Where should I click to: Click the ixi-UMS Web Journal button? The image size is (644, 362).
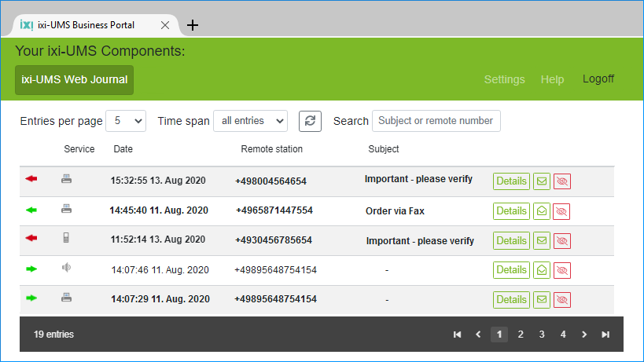click(x=74, y=80)
